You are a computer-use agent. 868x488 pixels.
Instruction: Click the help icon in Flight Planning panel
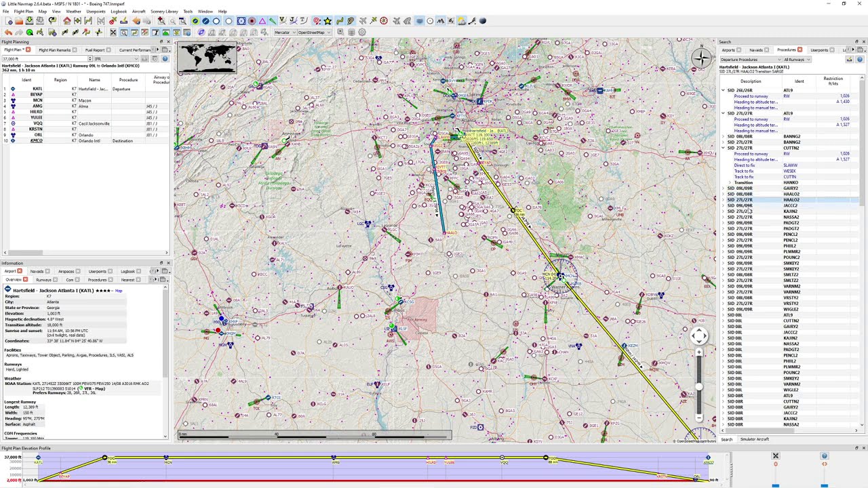pyautogui.click(x=165, y=59)
